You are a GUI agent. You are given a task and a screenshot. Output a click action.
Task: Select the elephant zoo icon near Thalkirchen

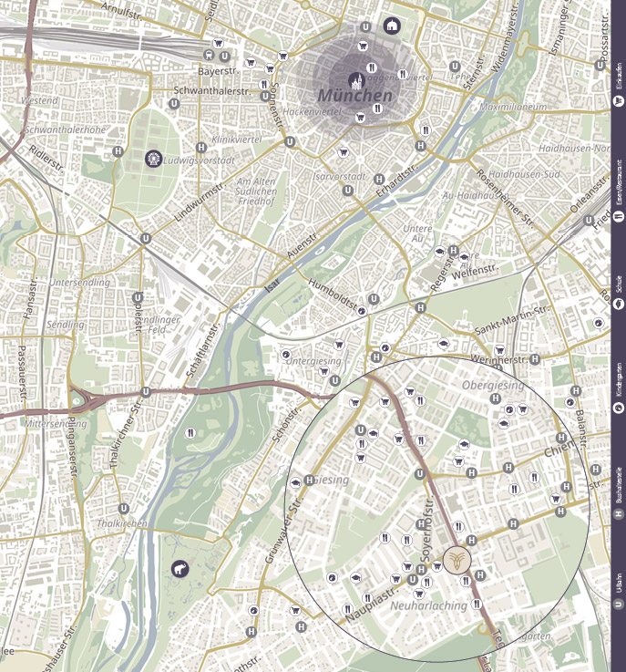coord(180,570)
